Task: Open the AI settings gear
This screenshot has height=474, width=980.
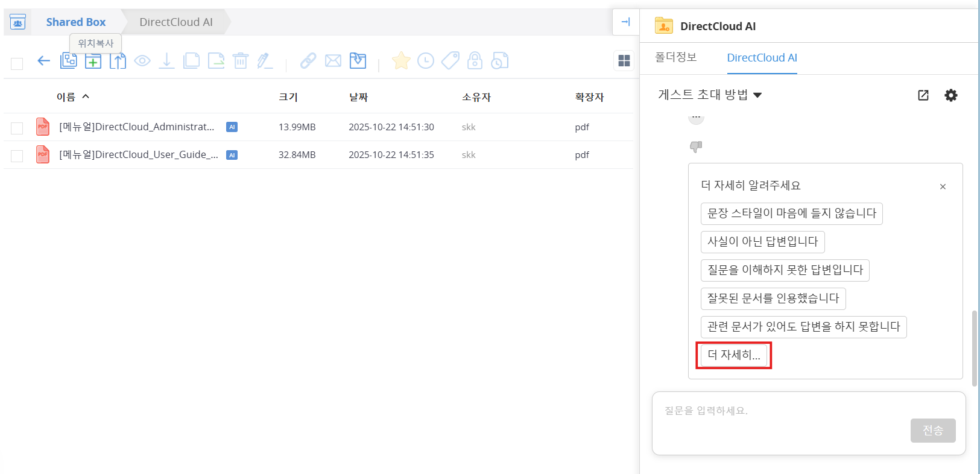Action: pyautogui.click(x=951, y=95)
